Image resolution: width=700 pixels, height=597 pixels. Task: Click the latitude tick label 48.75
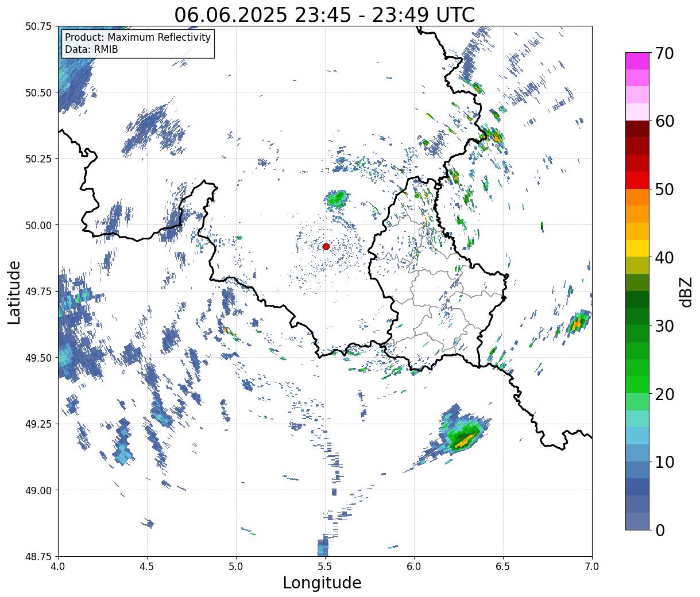[x=38, y=556]
